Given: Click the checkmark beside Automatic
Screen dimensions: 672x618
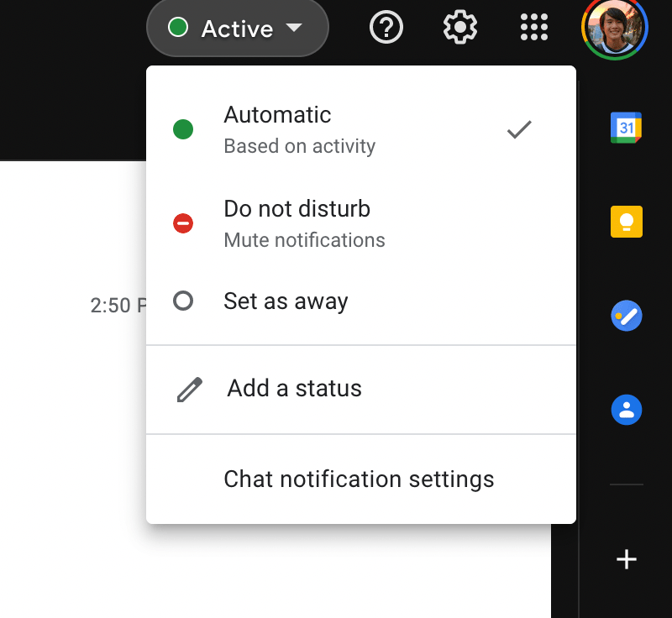Looking at the screenshot, I should tap(519, 129).
